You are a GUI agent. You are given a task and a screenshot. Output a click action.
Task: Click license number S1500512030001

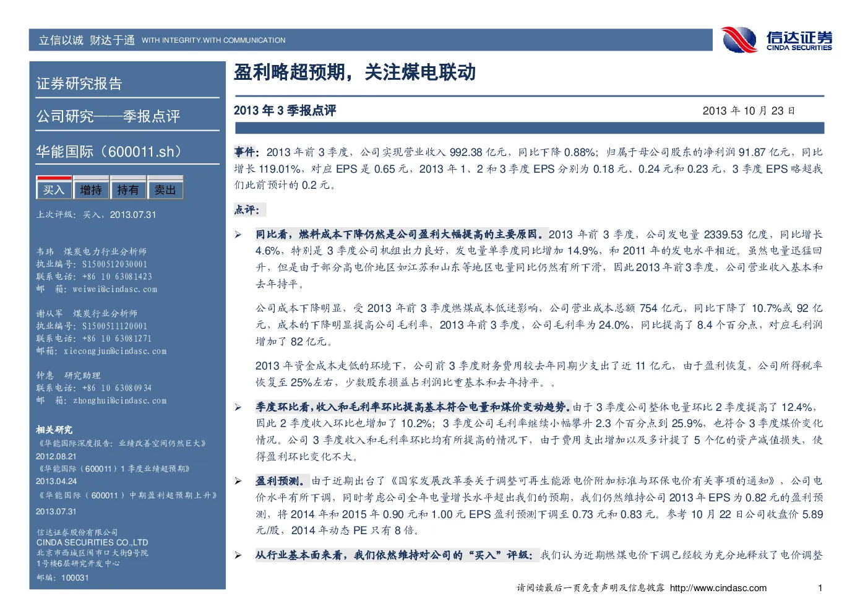pos(115,264)
